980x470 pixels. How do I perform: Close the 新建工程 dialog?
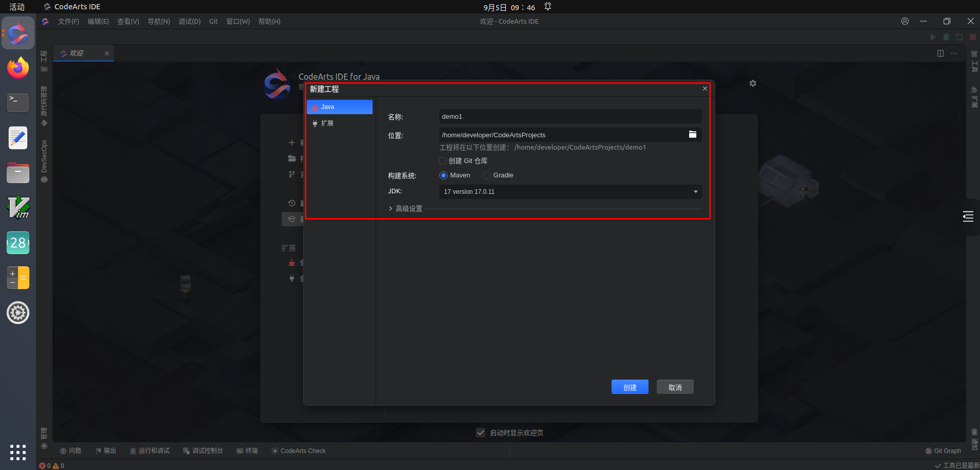(705, 89)
